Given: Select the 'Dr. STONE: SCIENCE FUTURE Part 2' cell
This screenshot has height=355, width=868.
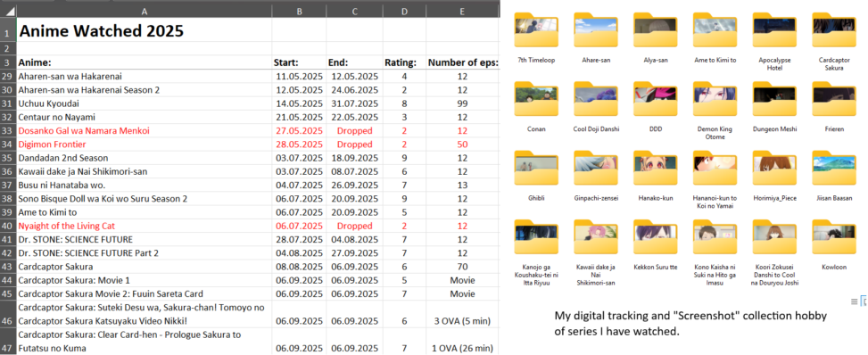Looking at the screenshot, I should (144, 253).
